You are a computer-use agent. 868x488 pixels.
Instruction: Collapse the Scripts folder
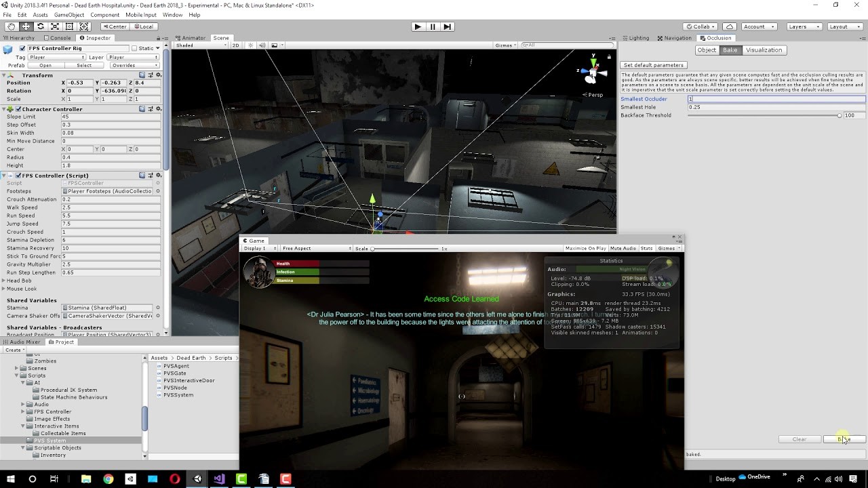[16, 375]
